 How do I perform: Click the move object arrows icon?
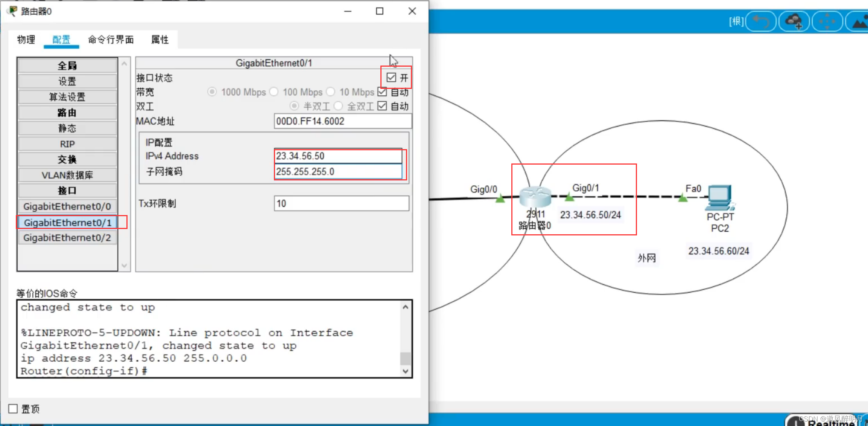pos(827,21)
